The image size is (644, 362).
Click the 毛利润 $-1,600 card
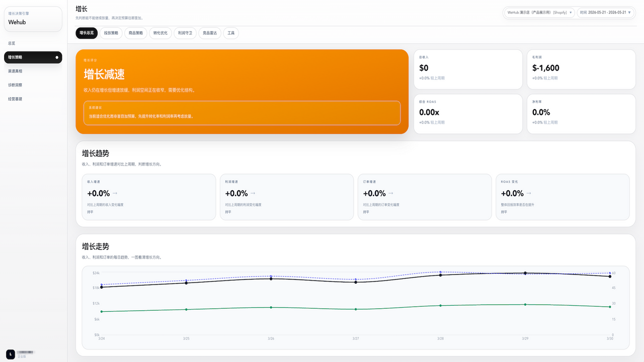click(581, 69)
